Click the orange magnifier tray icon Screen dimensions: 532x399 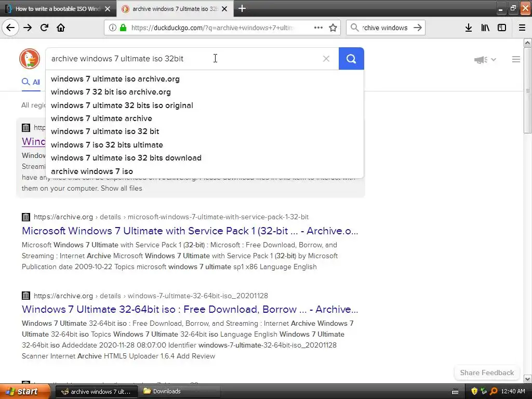[x=494, y=392]
